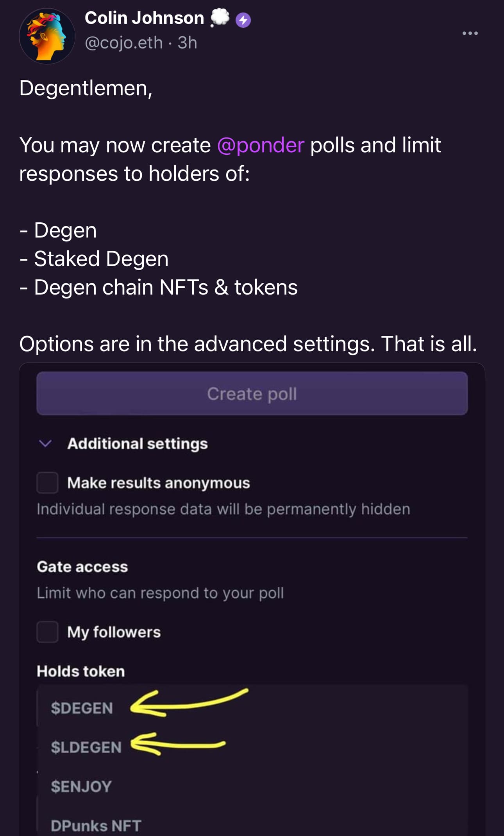
Task: Open the @ponder mention link
Action: click(x=261, y=145)
